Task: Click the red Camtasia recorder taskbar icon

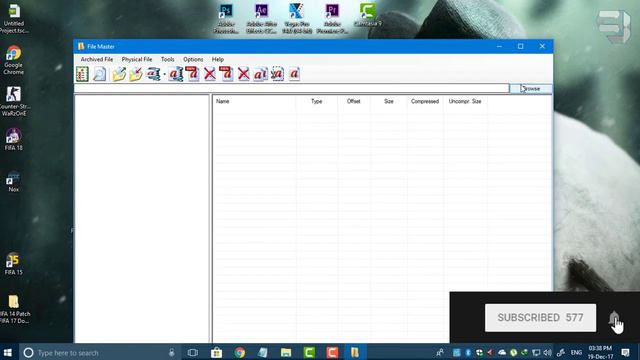Action: click(x=332, y=352)
